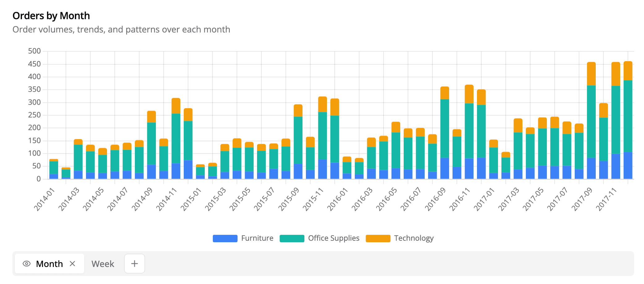Click the teal Office Supplies legend swatch
644x284 pixels.
tap(292, 238)
